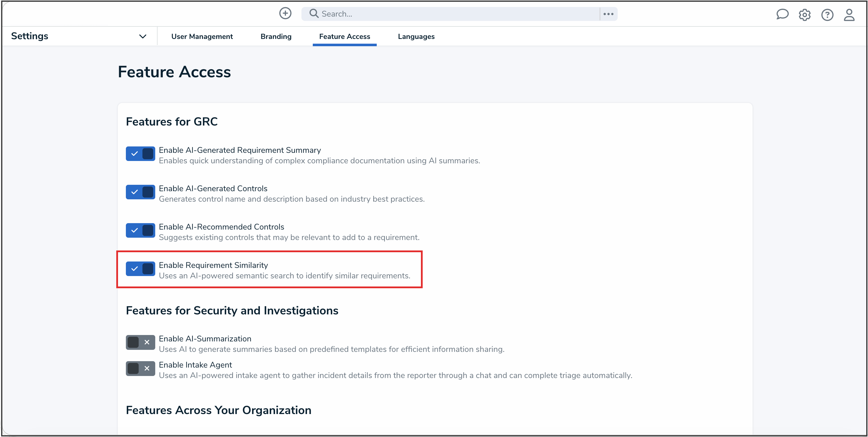Click the magnifying glass search icon
Image resolution: width=868 pixels, height=437 pixels.
tap(314, 13)
